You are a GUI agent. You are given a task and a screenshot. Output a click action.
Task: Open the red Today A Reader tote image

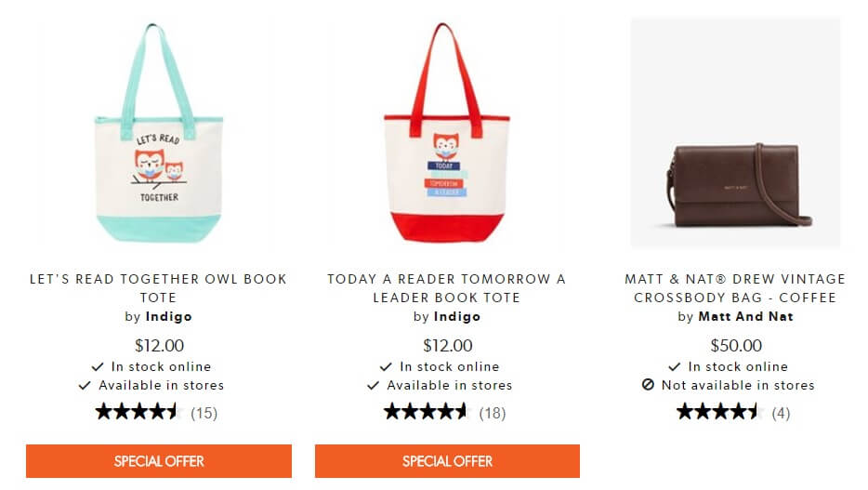click(x=447, y=133)
